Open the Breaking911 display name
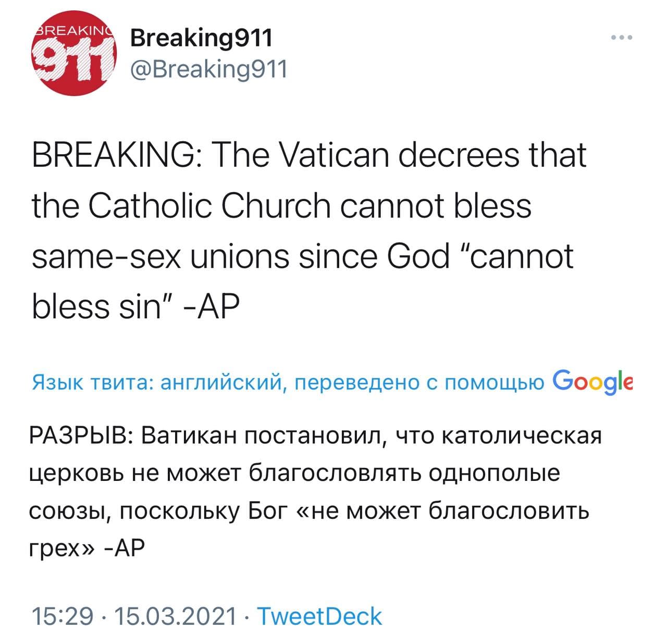Screen dimensions: 667x644 201,38
